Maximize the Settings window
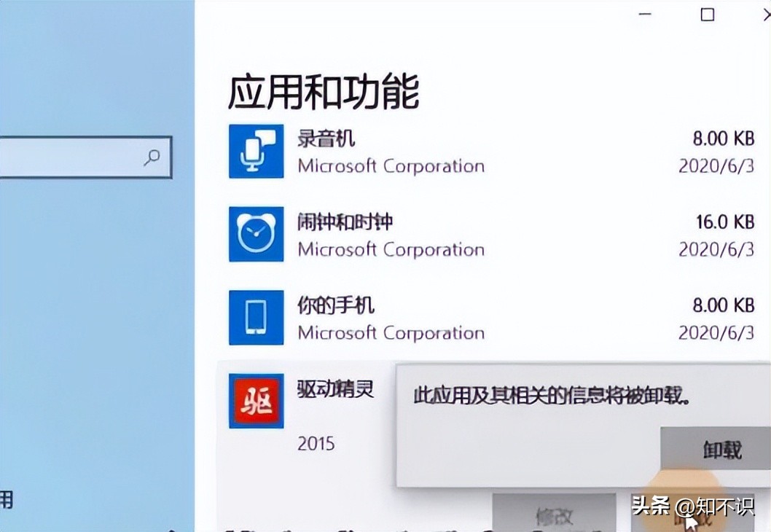This screenshot has width=771, height=532. coord(707,15)
